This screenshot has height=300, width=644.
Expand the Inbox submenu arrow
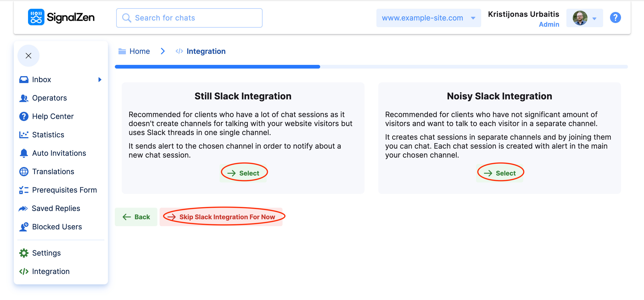pyautogui.click(x=100, y=80)
